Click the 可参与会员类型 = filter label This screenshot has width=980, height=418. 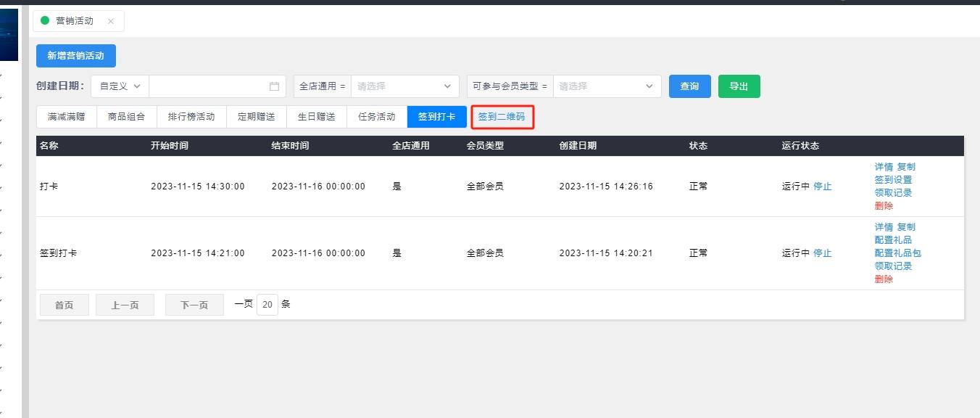pos(510,86)
